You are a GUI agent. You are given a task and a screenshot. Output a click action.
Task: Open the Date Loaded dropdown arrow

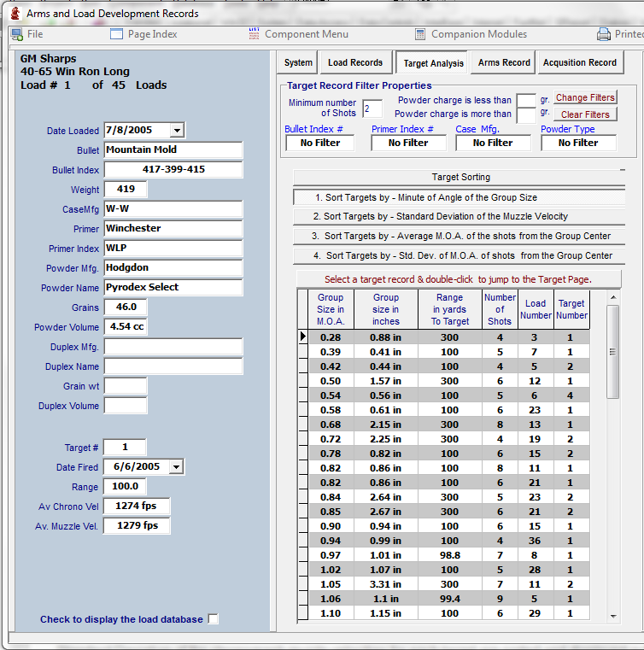pyautogui.click(x=177, y=130)
